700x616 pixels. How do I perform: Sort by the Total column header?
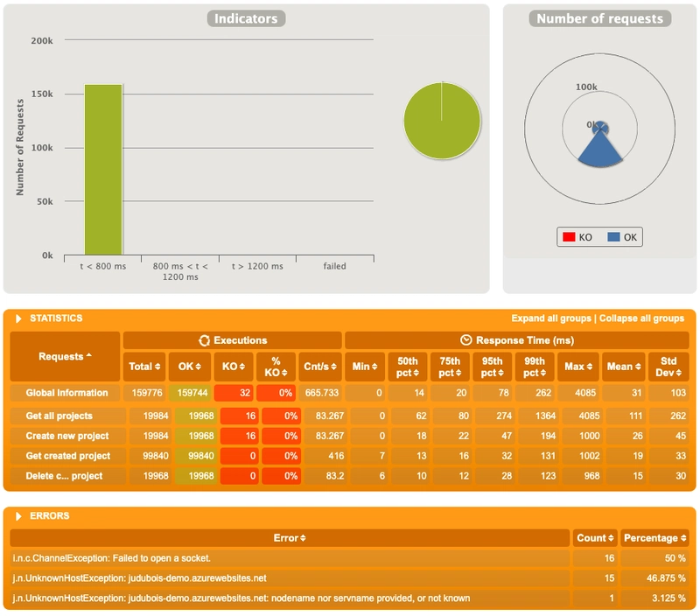click(x=146, y=367)
